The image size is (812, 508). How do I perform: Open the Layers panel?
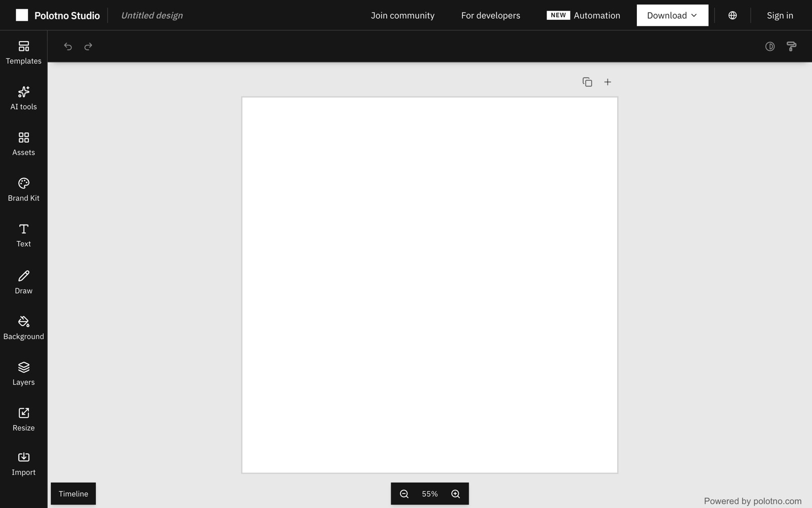point(23,374)
